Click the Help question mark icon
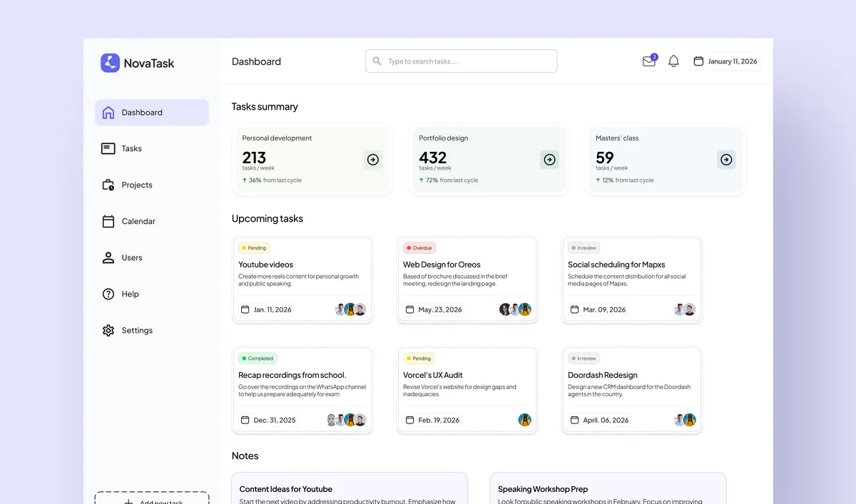This screenshot has width=856, height=504. tap(108, 294)
